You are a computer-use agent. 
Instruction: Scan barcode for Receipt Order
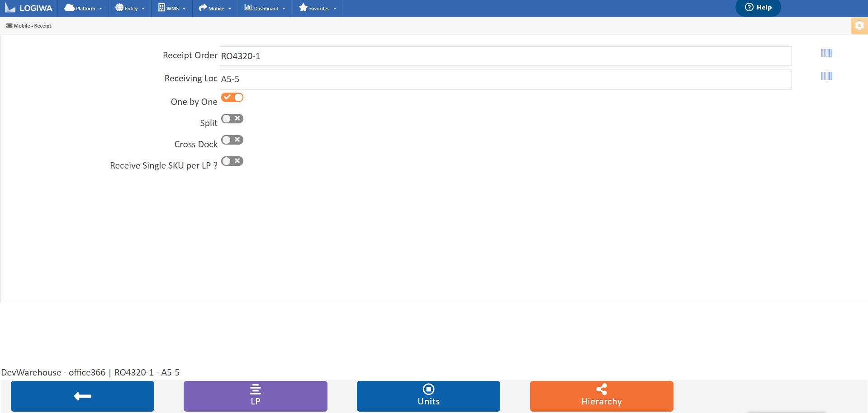(827, 53)
